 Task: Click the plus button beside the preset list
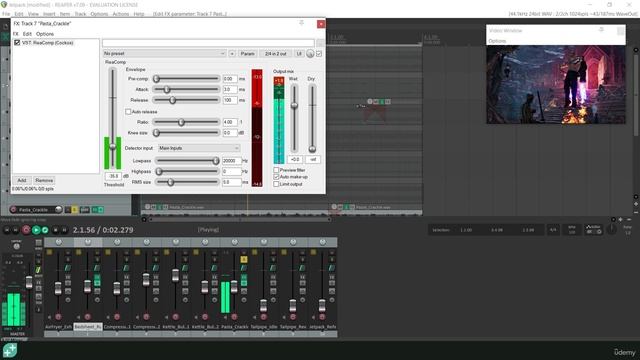232,53
